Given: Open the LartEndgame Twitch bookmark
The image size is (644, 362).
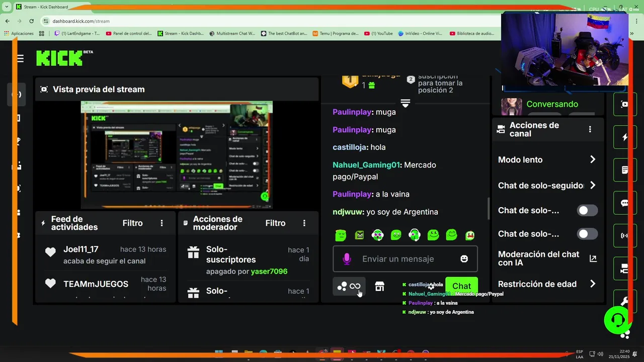Looking at the screenshot, I should (77, 34).
